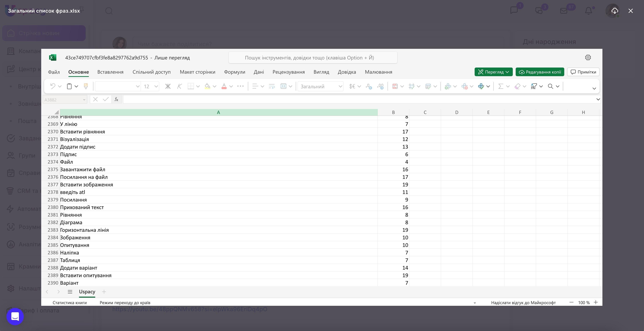Apply italic formatting with the К icon
This screenshot has height=331, width=644.
coord(179,86)
